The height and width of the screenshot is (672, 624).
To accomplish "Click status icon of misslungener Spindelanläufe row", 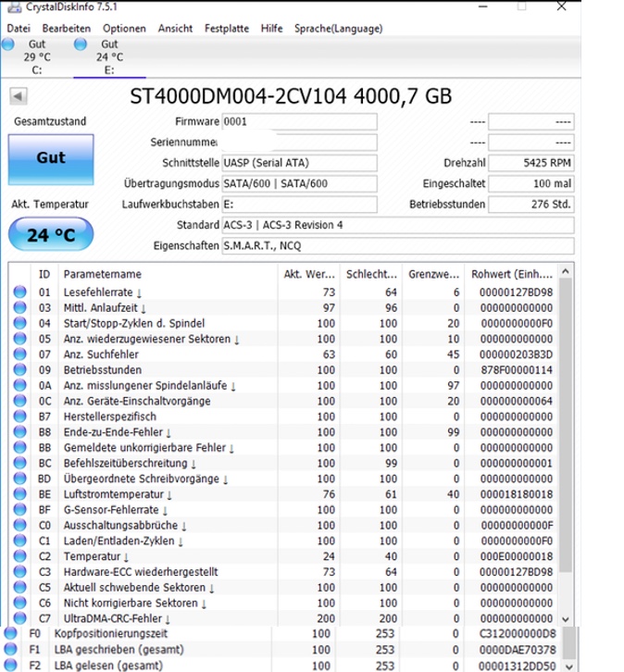I will pyautogui.click(x=19, y=385).
